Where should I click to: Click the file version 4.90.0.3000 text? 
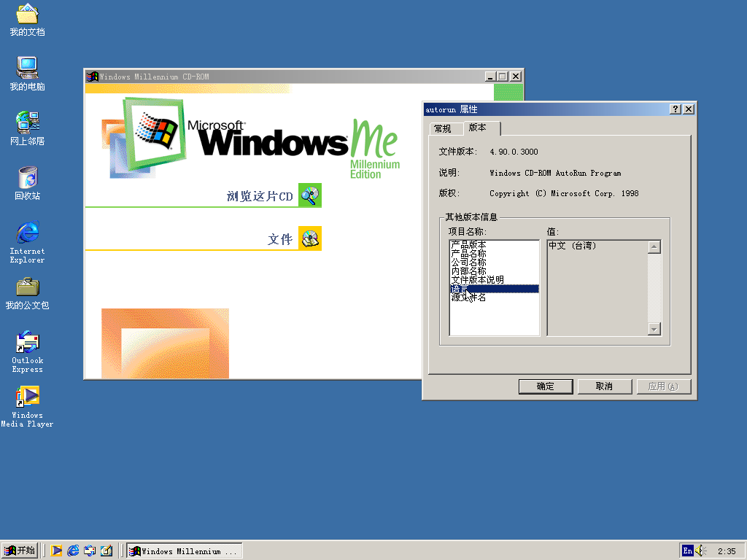(x=514, y=152)
